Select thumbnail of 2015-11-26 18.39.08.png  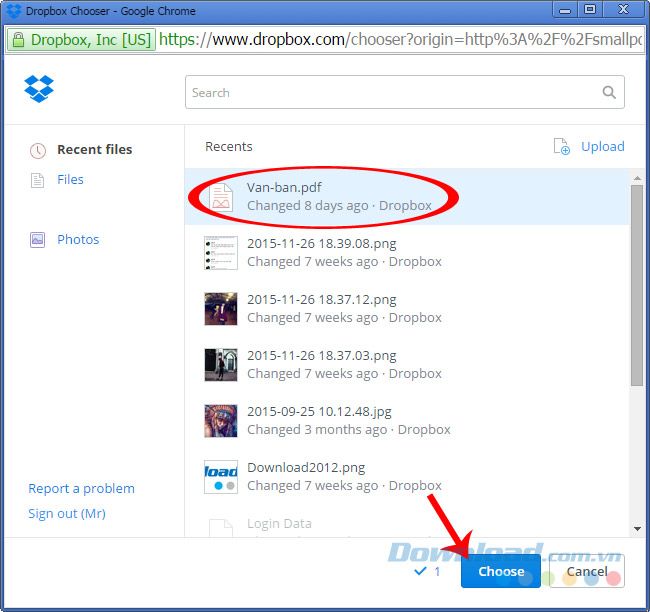coord(221,253)
